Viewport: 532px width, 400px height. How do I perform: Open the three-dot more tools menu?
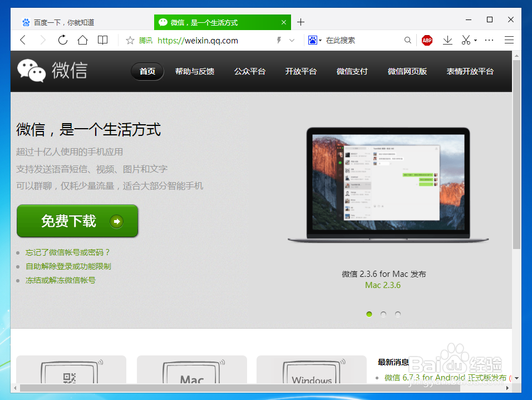pos(489,40)
